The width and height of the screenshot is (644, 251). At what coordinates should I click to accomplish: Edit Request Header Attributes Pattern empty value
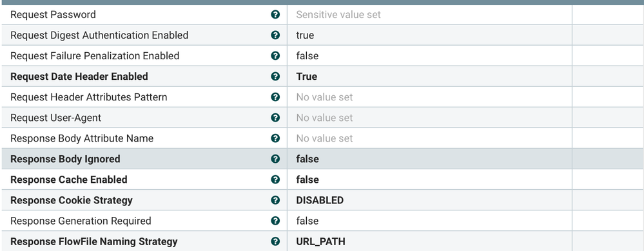[429, 97]
